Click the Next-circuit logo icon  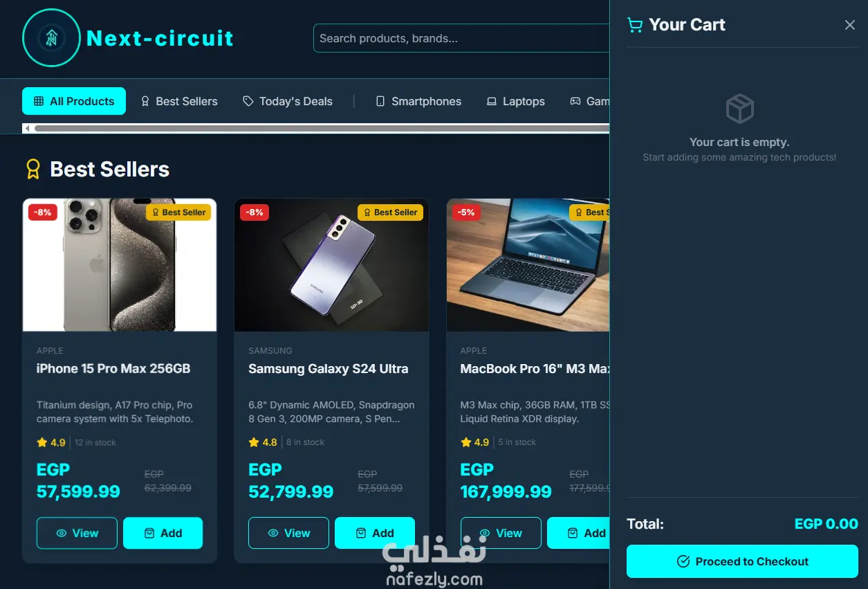pyautogui.click(x=51, y=38)
